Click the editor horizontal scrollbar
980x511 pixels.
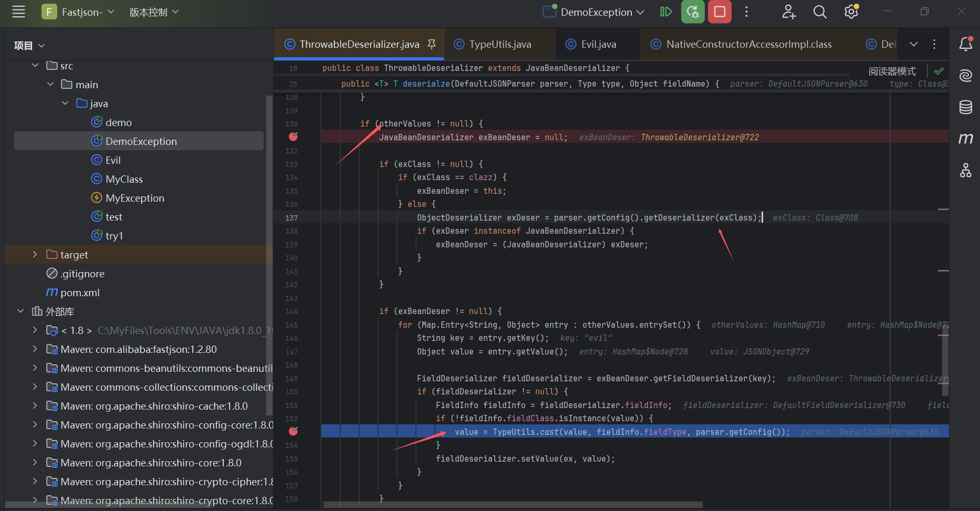(x=513, y=505)
